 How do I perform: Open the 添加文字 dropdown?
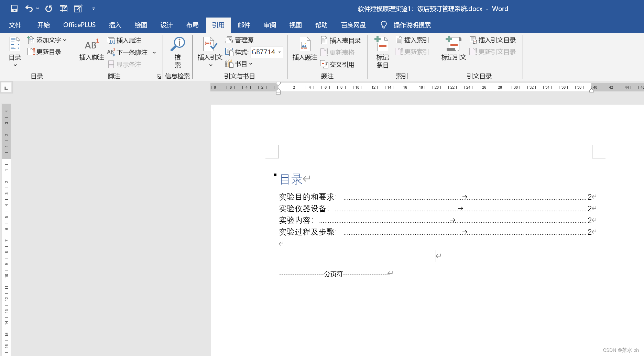[x=47, y=40]
